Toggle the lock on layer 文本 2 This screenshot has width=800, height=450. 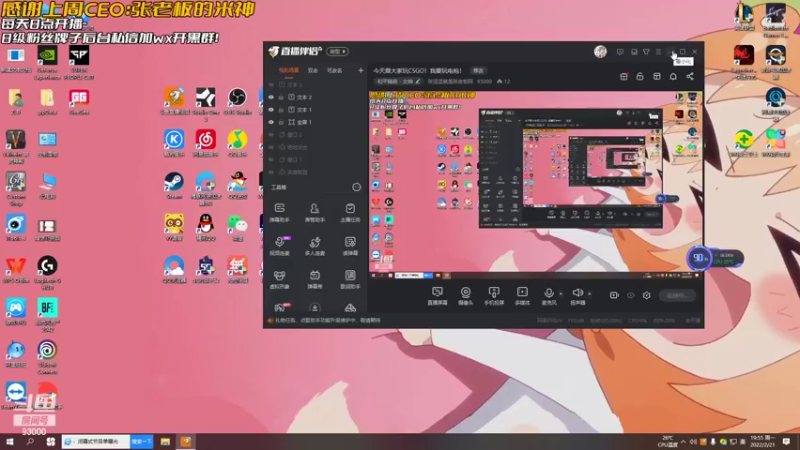[281, 97]
